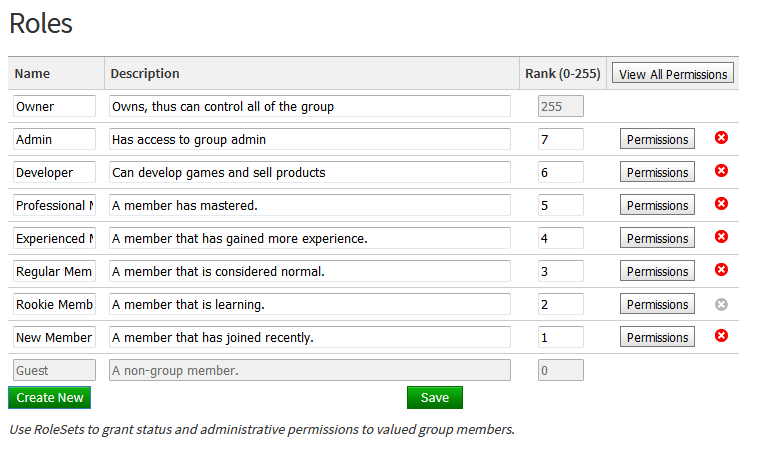Edit Permissions of Rookie Member role
The height and width of the screenshot is (461, 763).
pos(657,304)
